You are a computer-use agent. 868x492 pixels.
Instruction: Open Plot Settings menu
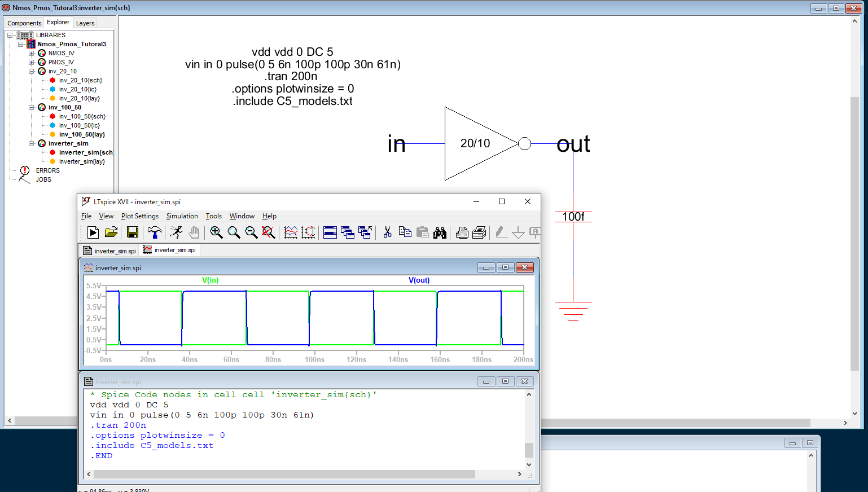[x=140, y=216]
